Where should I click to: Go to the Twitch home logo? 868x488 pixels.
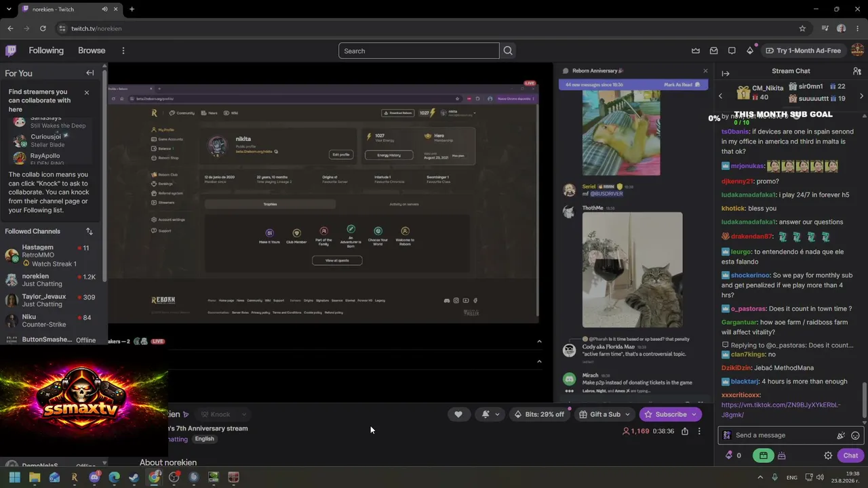coord(11,51)
